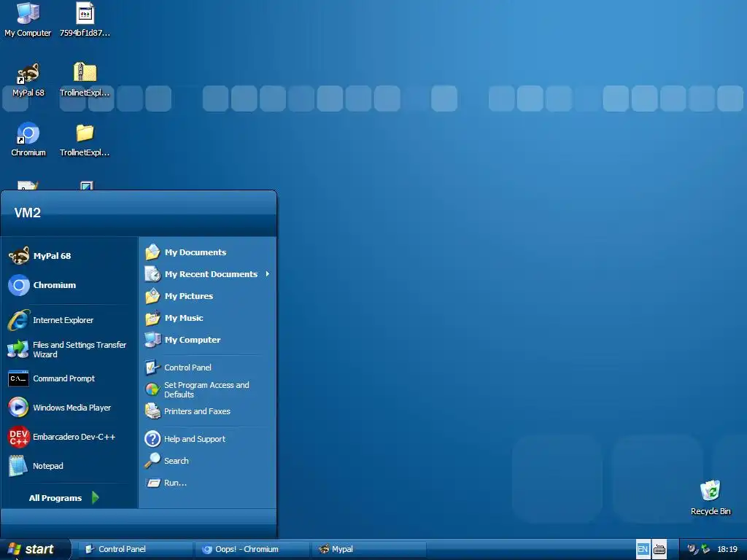The height and width of the screenshot is (560, 747).
Task: Switch to Oops! - Chromium taskbar window
Action: point(252,550)
